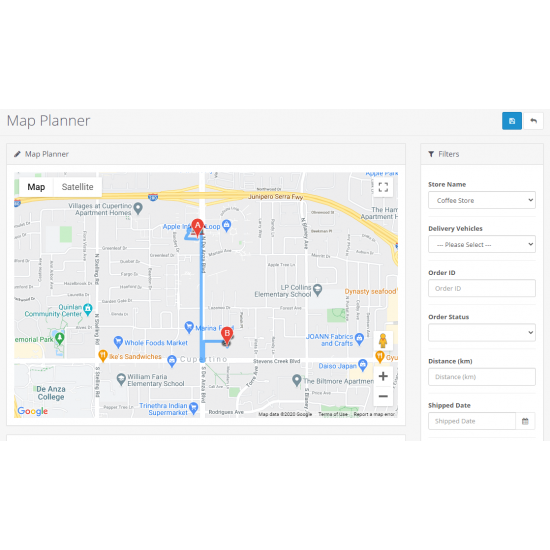Click the Apple Infinite Loop pin

click(227, 225)
